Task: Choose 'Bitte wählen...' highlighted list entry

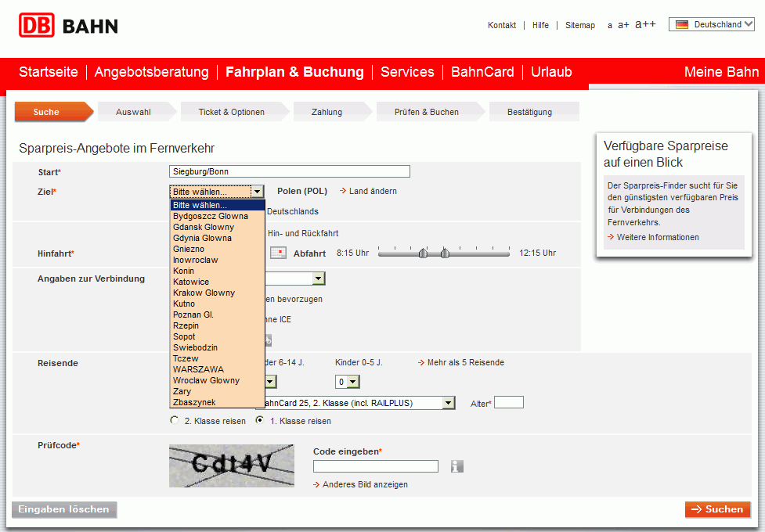Action: 217,205
